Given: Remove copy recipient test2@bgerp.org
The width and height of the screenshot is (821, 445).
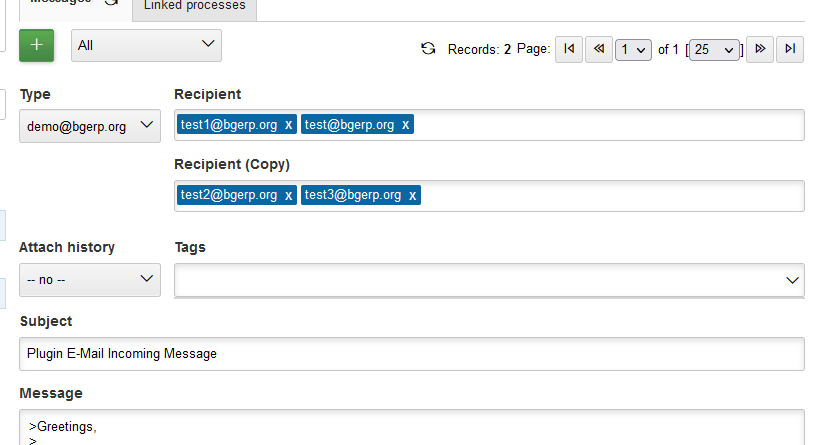Looking at the screenshot, I should tap(288, 196).
